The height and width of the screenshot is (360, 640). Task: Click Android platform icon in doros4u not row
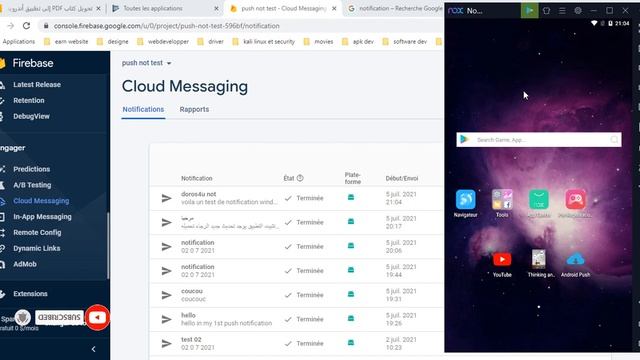[x=351, y=198]
